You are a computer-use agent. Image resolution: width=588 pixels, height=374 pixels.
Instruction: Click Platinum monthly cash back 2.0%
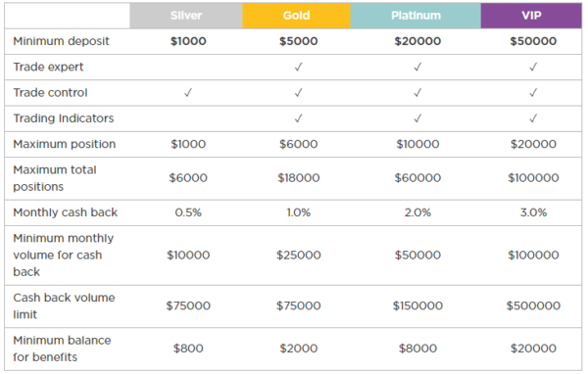(417, 212)
